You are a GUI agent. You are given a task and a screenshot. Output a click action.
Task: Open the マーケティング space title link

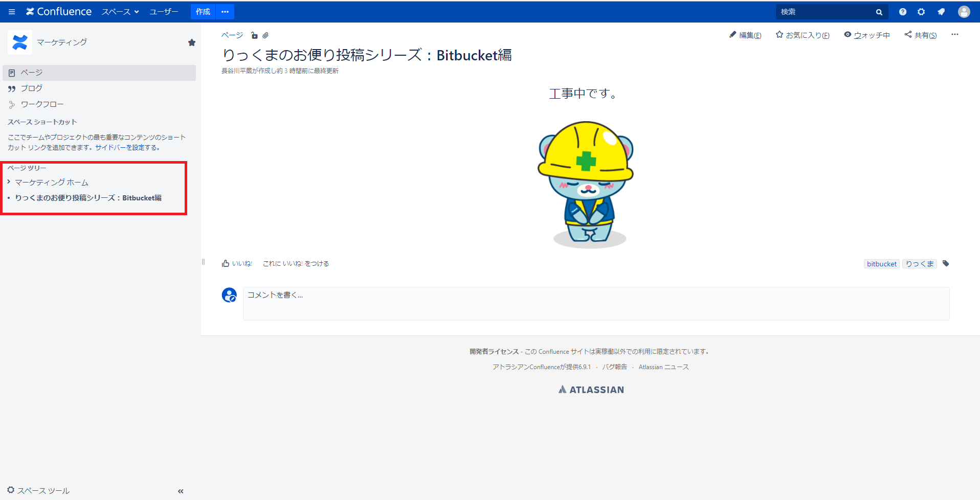point(62,42)
